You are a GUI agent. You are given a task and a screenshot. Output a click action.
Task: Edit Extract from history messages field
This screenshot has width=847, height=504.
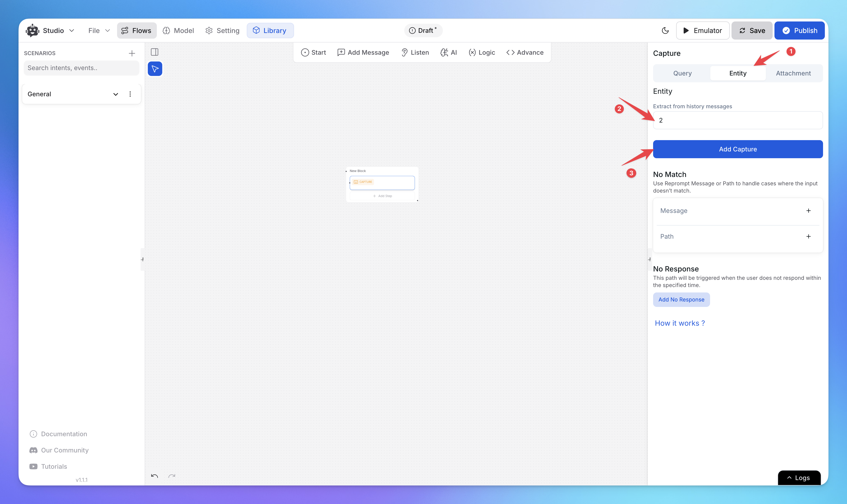pyautogui.click(x=738, y=120)
